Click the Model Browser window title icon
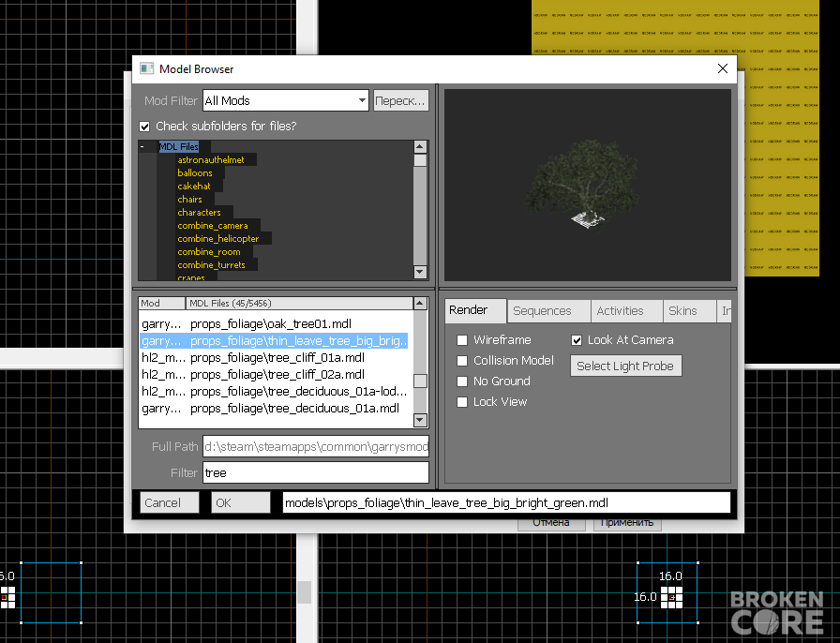Viewport: 840px width, 643px height. (146, 68)
